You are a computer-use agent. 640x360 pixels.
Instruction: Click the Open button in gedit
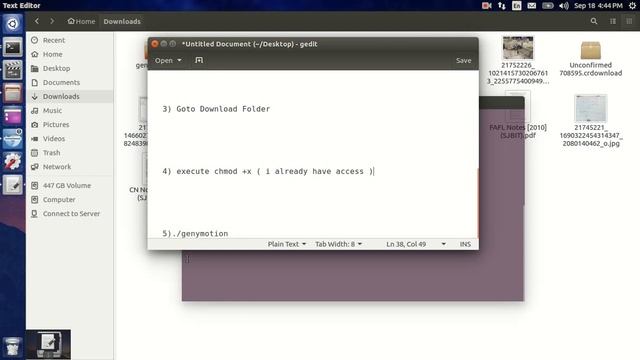164,60
